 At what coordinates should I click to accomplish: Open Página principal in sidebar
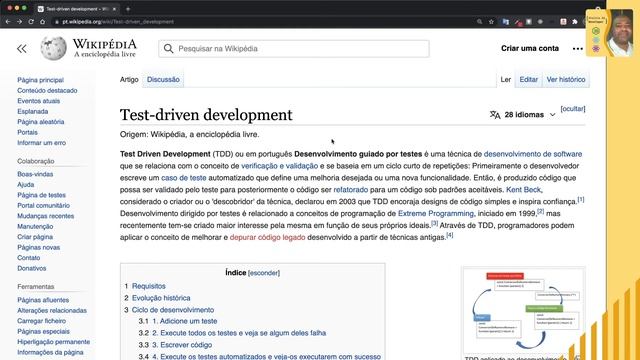pyautogui.click(x=40, y=80)
